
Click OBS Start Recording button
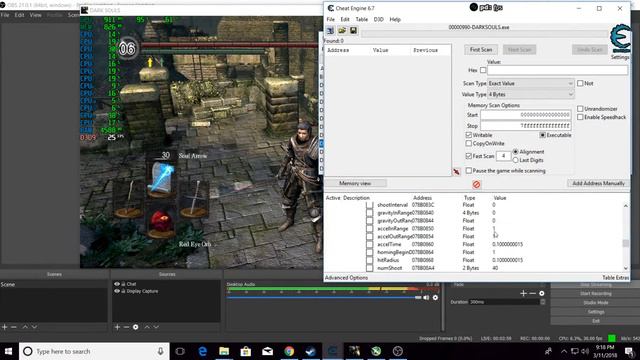(596, 293)
